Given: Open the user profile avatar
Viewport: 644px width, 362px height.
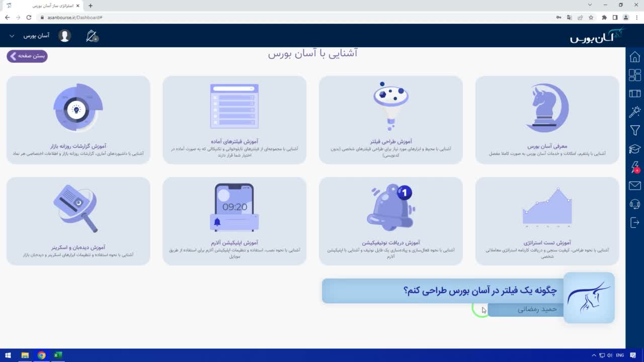Looking at the screenshot, I should [64, 36].
